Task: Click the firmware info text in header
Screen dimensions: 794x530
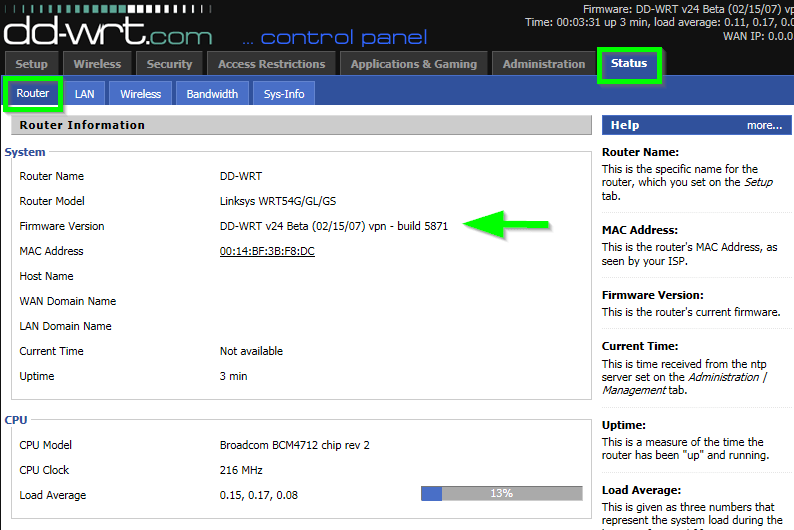Action: [688, 9]
